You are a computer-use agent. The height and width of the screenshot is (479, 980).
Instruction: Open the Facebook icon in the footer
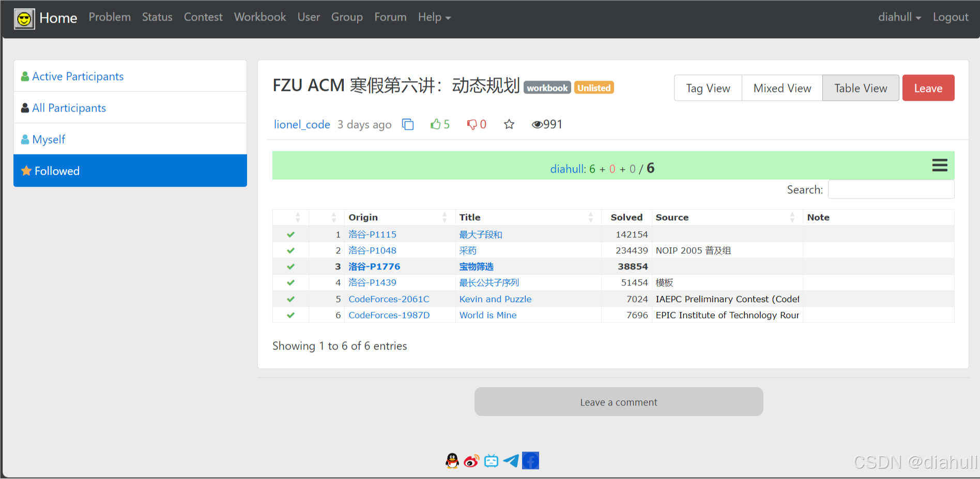point(530,460)
